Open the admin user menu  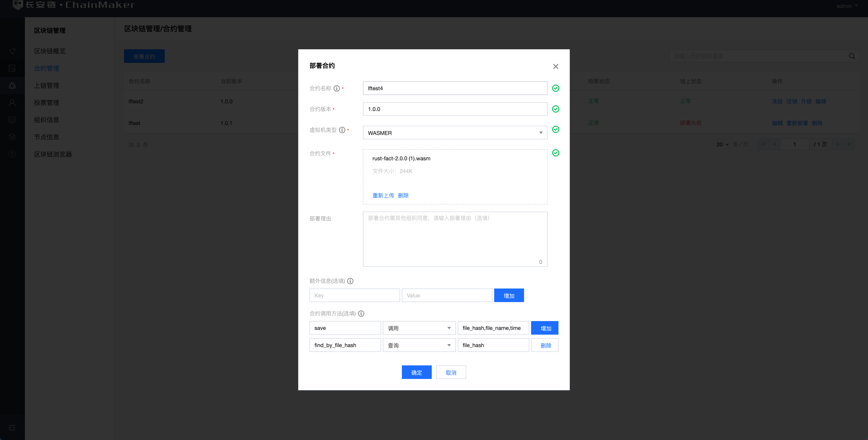click(847, 6)
